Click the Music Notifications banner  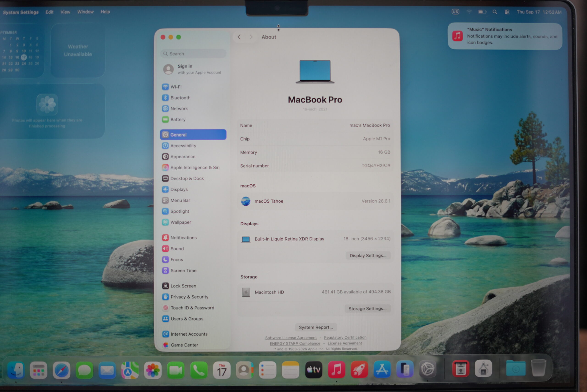[x=505, y=36]
